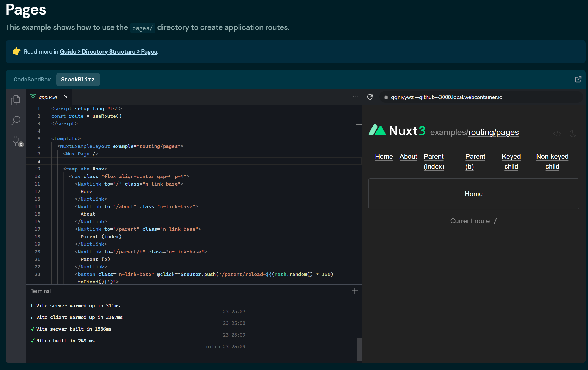The width and height of the screenshot is (588, 370).
Task: Select the Search icon in the sidebar
Action: coord(16,121)
